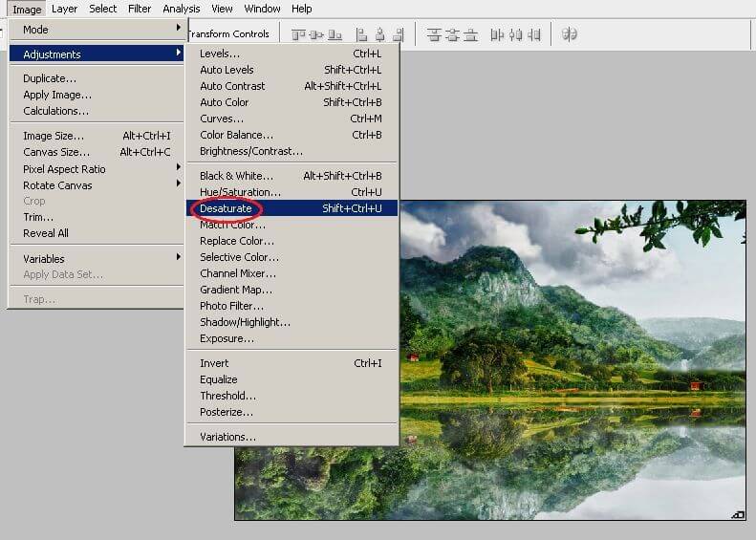The height and width of the screenshot is (540, 756).
Task: Click the document window resize grip icon
Action: point(738,514)
